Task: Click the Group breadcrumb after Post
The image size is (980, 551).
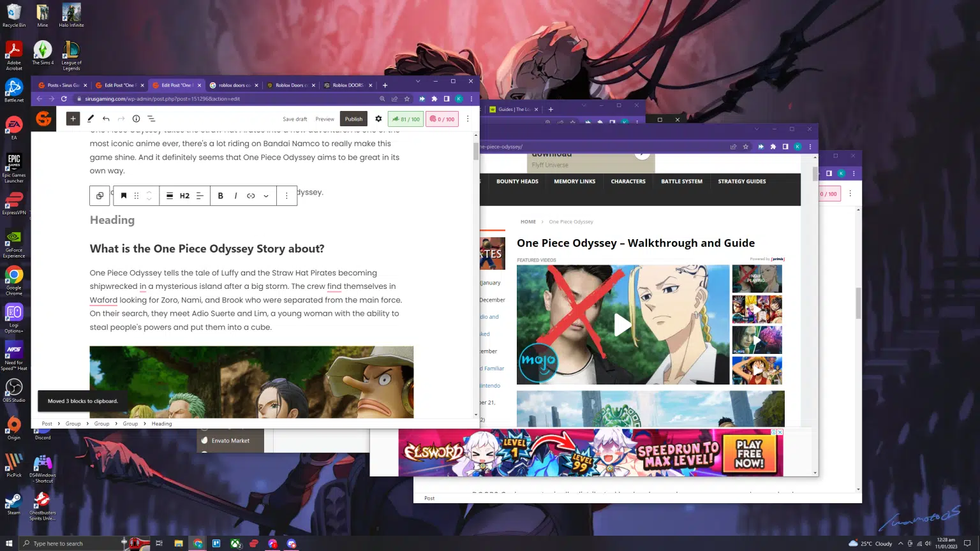Action: click(x=73, y=423)
